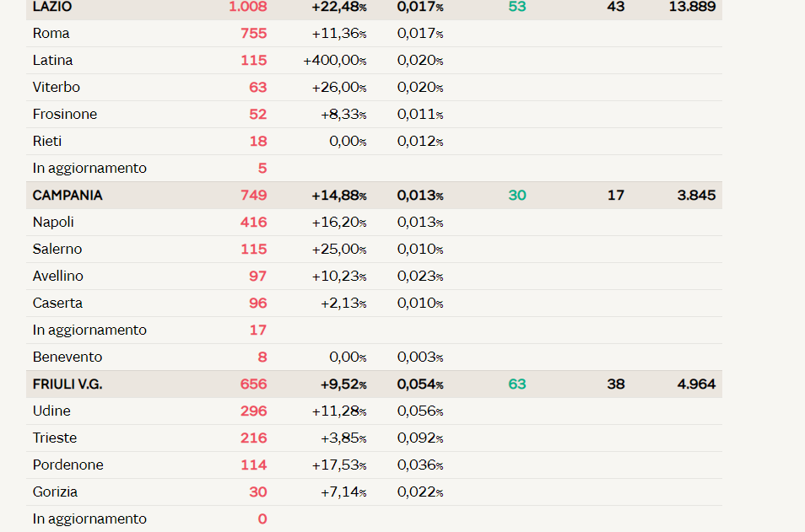The width and height of the screenshot is (805, 532).
Task: Click Campania's green value 30
Action: [x=517, y=196]
